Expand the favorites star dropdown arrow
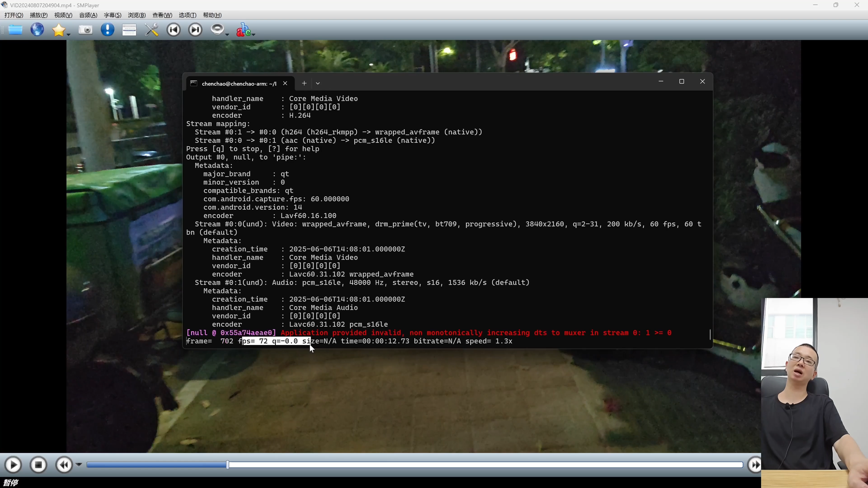Image resolution: width=868 pixels, height=488 pixels. click(x=69, y=34)
